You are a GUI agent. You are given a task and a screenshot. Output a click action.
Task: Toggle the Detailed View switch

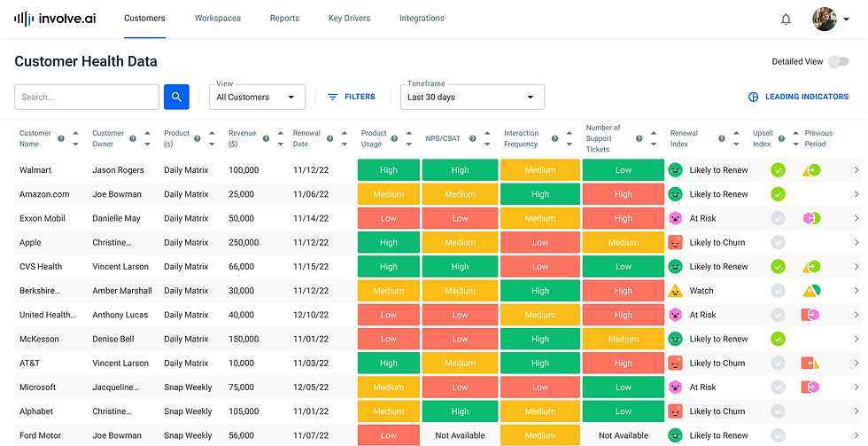pos(838,61)
